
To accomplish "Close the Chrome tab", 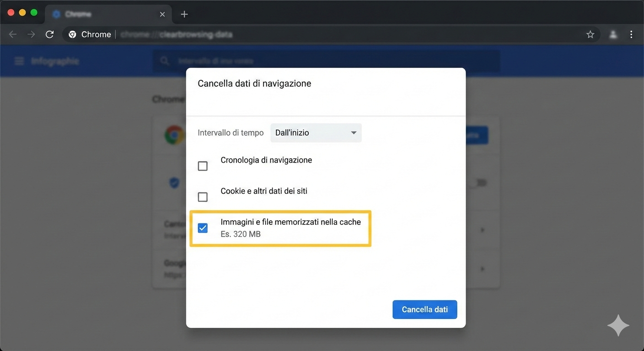I will click(x=162, y=14).
